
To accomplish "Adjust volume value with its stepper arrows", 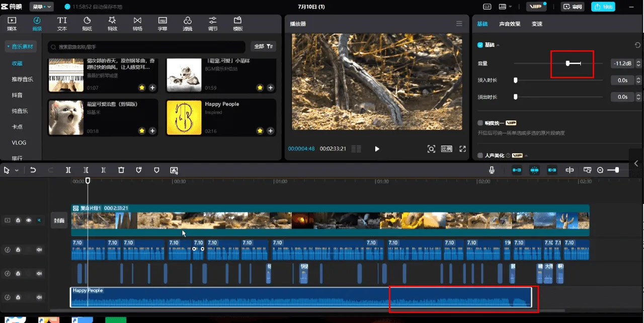I will (638, 63).
